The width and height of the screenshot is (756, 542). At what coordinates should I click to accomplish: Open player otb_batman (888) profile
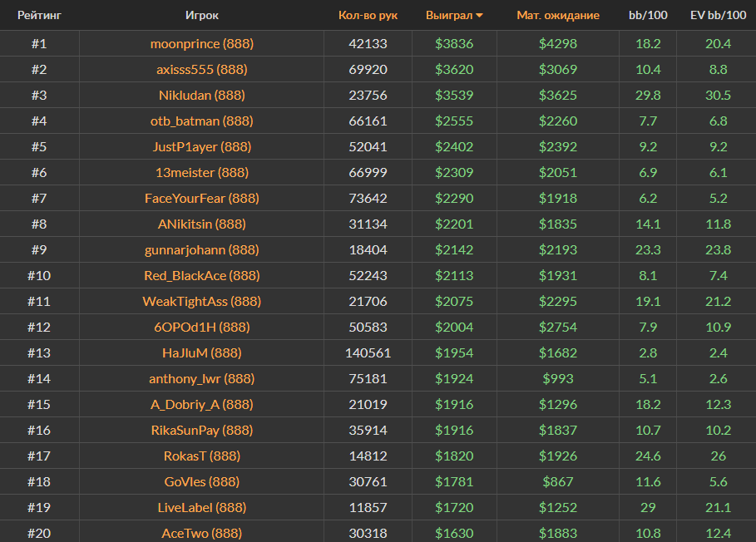pyautogui.click(x=202, y=121)
